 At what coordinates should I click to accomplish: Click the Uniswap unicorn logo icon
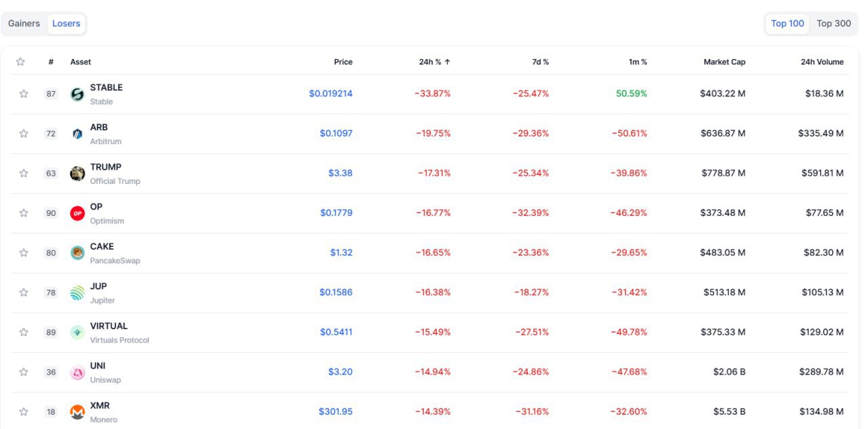(x=77, y=373)
